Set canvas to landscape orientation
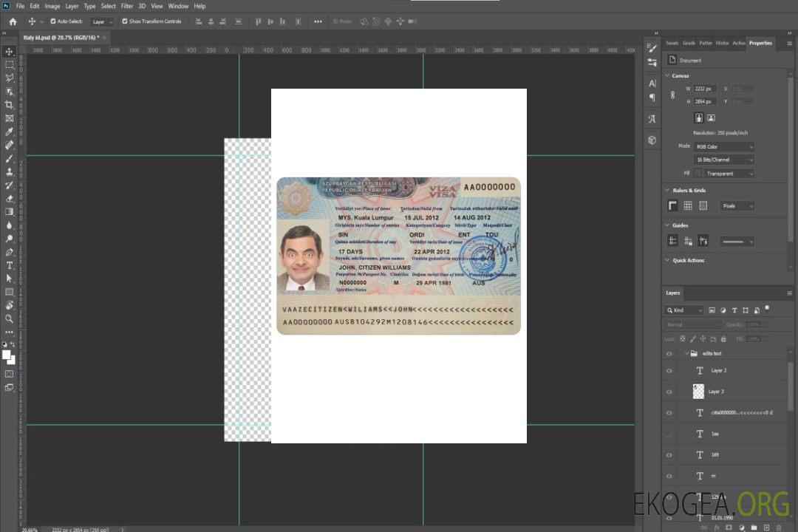Screen dimensions: 798x532 (711, 118)
